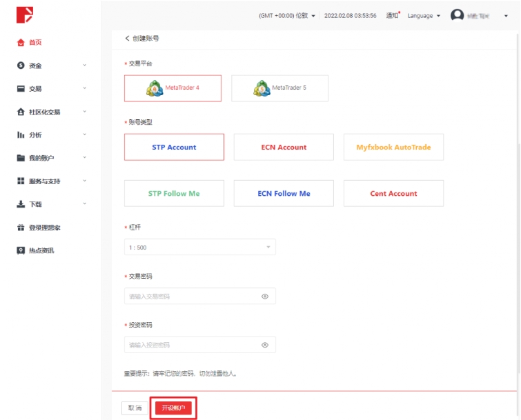Click the date time 2022.02.08 text

(351, 16)
